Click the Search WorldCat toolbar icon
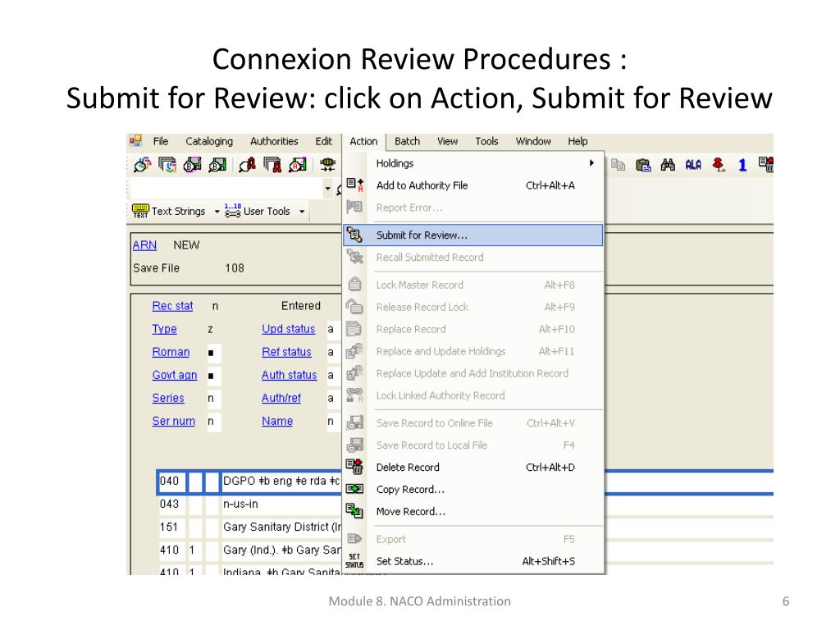The width and height of the screenshot is (840, 630). (142, 165)
